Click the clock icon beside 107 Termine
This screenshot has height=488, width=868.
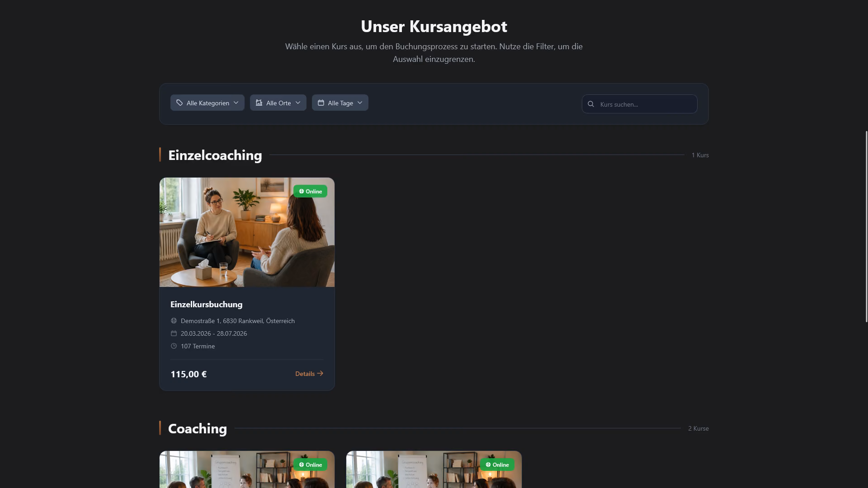coord(174,346)
